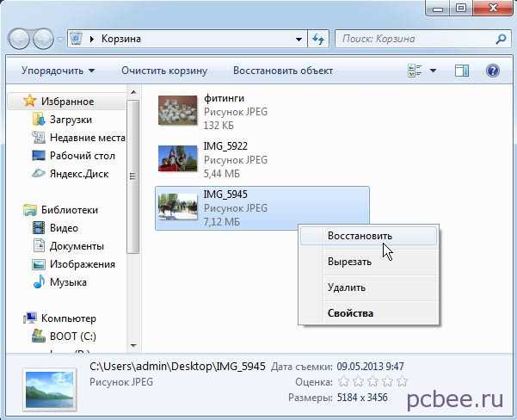This screenshot has height=420, width=517.
Task: Click the Загрузки folder icon
Action: pos(39,119)
